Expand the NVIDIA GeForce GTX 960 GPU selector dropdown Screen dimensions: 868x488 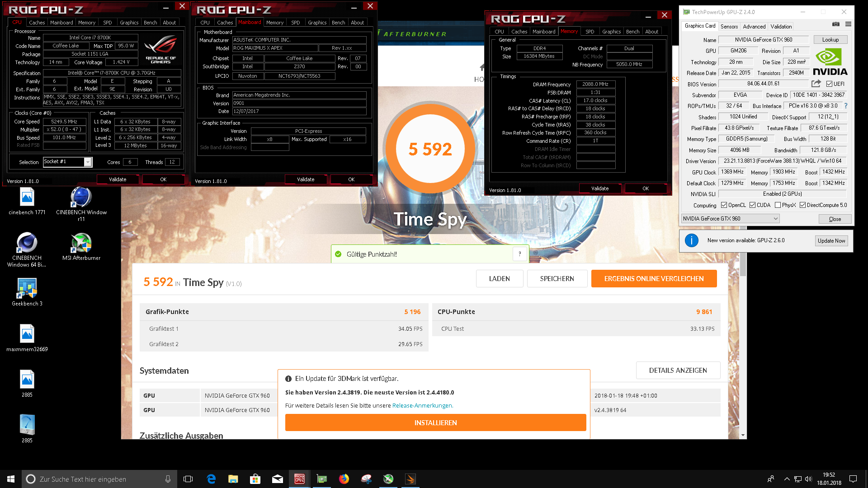pyautogui.click(x=731, y=219)
